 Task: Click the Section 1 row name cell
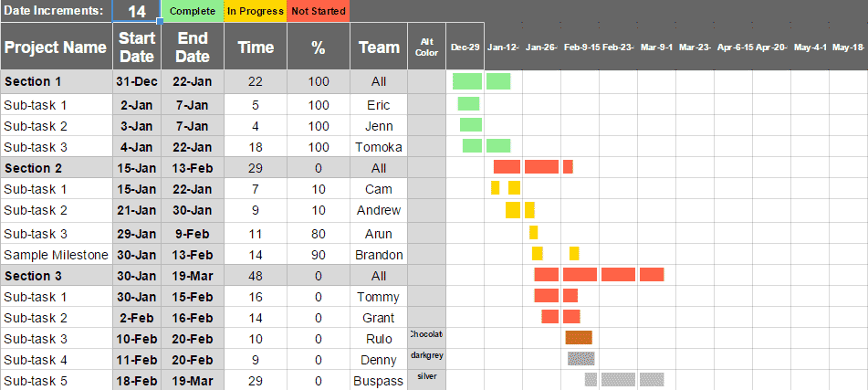(57, 82)
